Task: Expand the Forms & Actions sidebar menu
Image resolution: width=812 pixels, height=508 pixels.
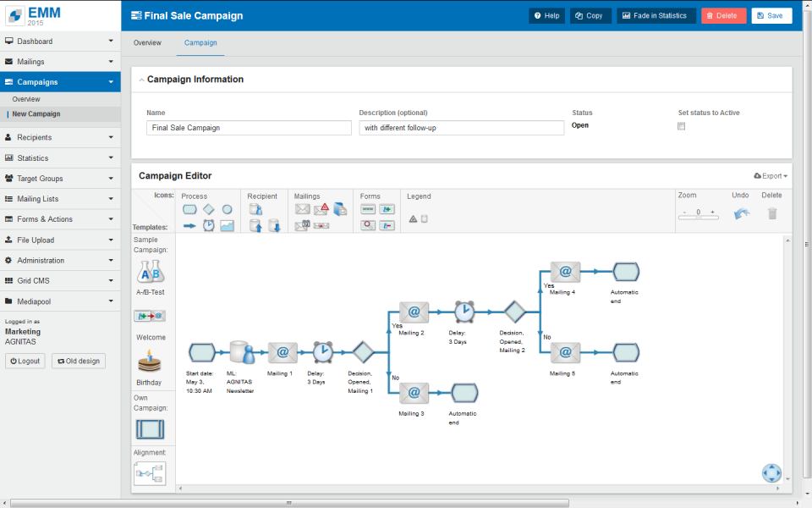Action: 60,219
